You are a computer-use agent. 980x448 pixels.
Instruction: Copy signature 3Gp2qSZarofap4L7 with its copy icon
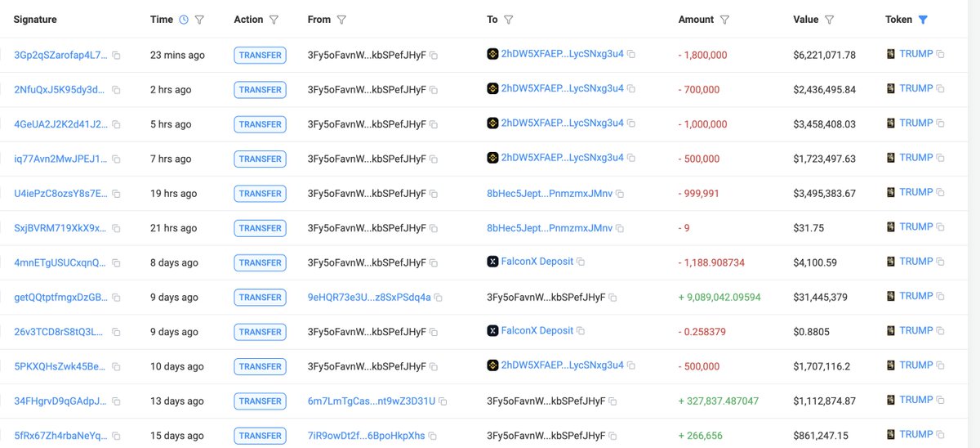click(116, 56)
